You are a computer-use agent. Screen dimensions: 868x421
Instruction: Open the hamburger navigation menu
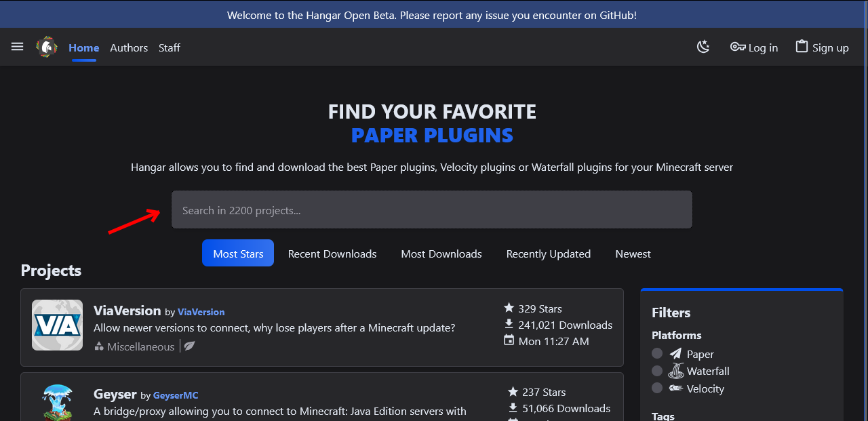pyautogui.click(x=18, y=47)
